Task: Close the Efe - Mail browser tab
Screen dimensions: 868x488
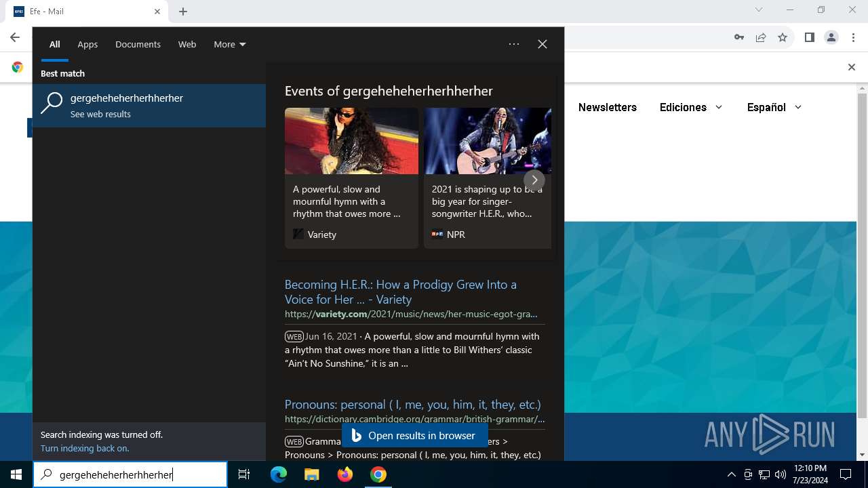Action: pos(157,12)
